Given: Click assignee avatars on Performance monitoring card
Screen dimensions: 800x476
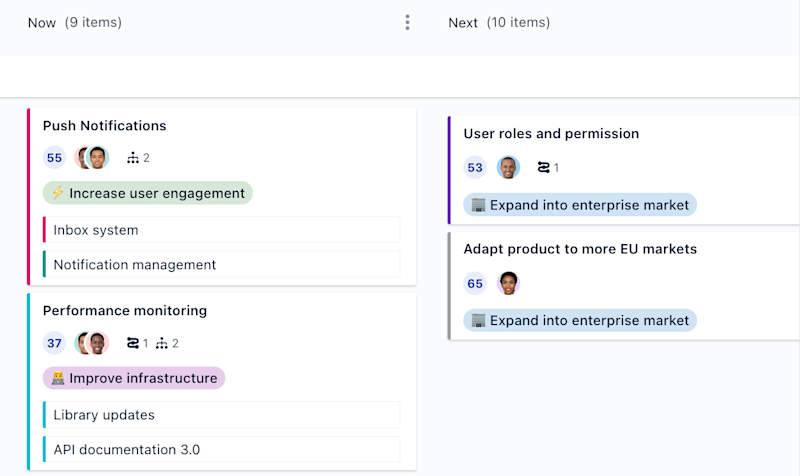Looking at the screenshot, I should (92, 344).
